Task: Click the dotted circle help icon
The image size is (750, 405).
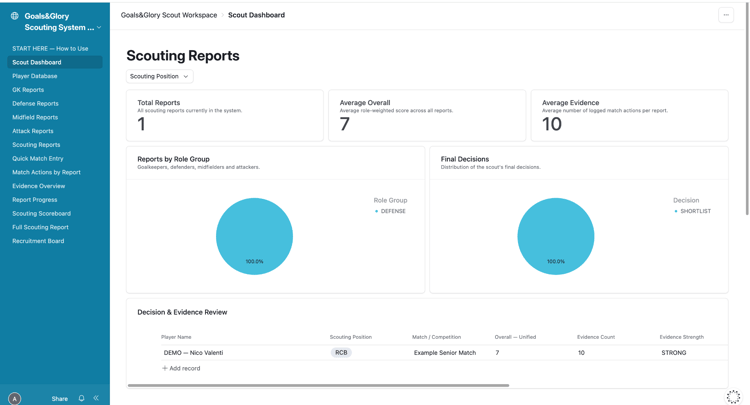Action: [733, 396]
